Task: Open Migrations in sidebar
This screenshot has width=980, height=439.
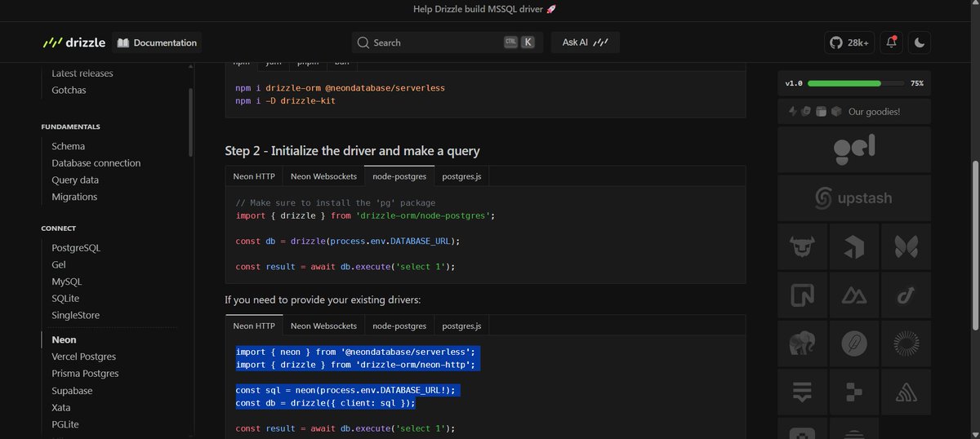Action: [x=74, y=197]
